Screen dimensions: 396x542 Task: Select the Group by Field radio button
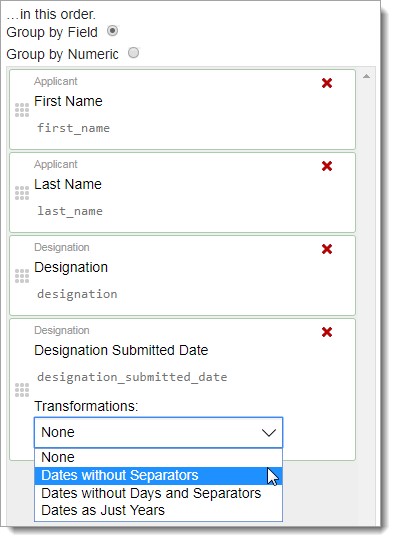coord(112,31)
